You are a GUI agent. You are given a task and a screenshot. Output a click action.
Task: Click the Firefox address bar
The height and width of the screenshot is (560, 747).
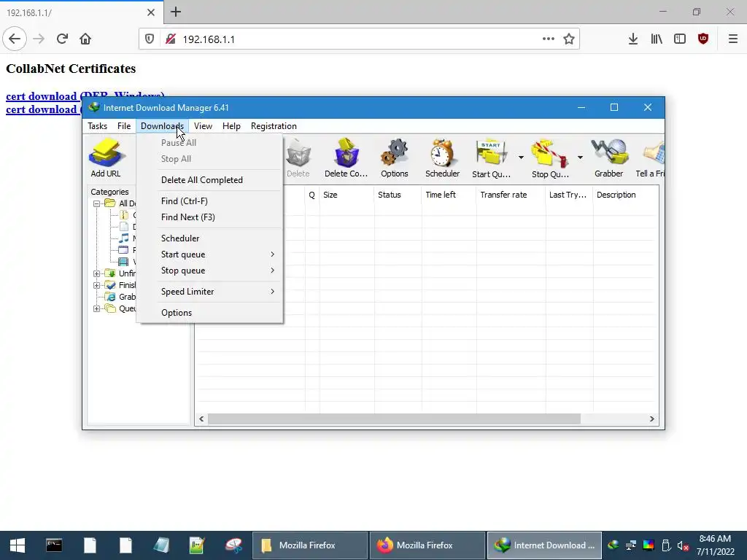(x=360, y=39)
